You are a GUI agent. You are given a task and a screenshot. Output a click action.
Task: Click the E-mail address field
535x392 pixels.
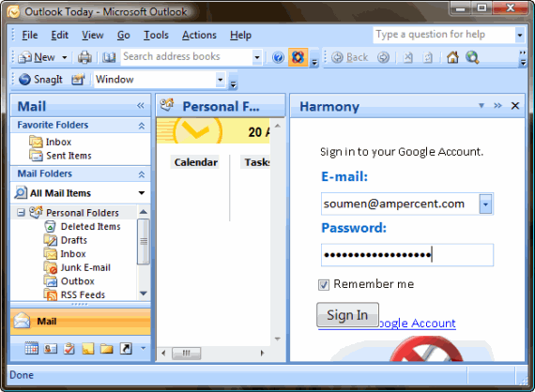point(400,204)
